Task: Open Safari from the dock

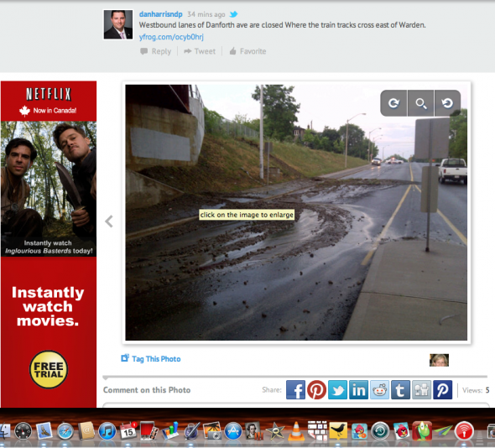Action: [x=65, y=431]
